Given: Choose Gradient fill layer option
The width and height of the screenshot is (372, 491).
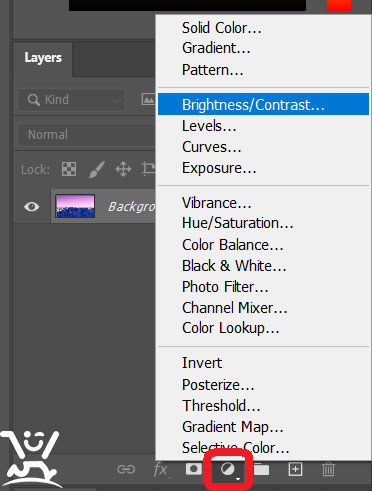Looking at the screenshot, I should coord(263,48).
